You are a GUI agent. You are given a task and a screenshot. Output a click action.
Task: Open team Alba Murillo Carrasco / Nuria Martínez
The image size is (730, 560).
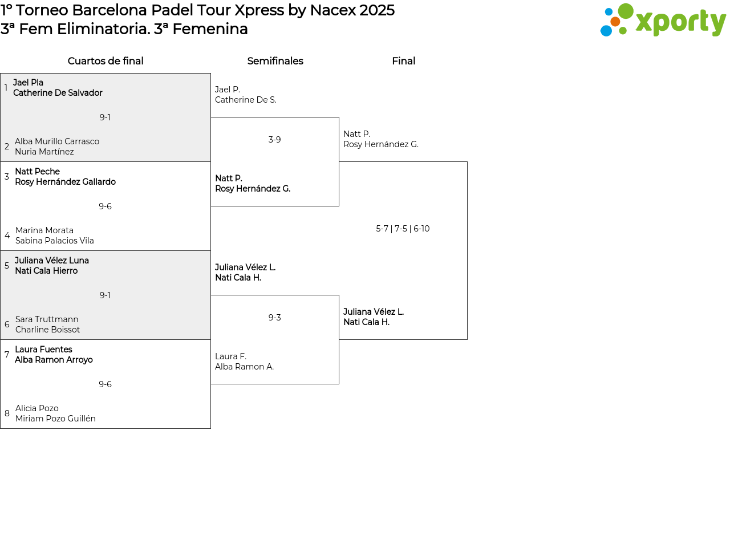click(x=57, y=147)
